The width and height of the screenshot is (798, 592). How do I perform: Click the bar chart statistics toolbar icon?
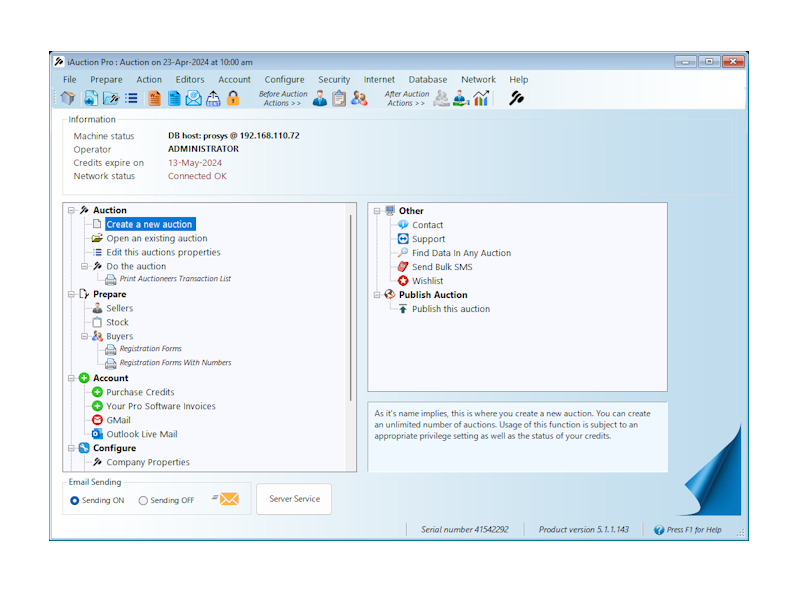pyautogui.click(x=481, y=98)
